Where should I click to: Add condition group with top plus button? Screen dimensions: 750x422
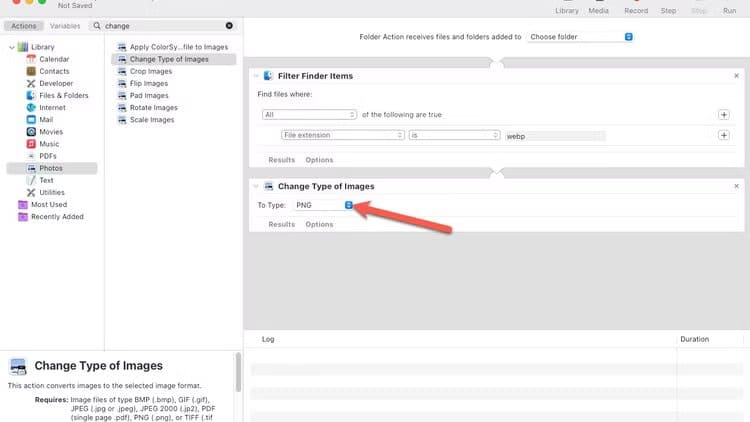pos(724,115)
